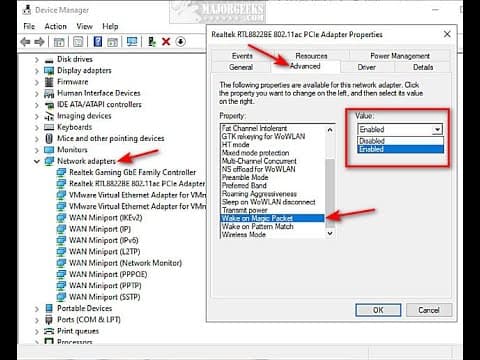The image size is (480, 360).
Task: Click the scan for hardware changes monitor icon
Action: (132, 42)
